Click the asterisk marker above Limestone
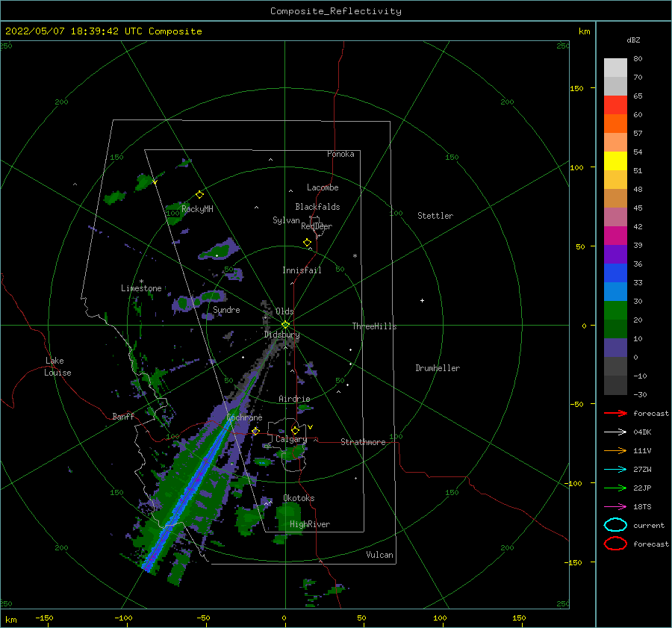The width and height of the screenshot is (672, 628). (x=141, y=282)
